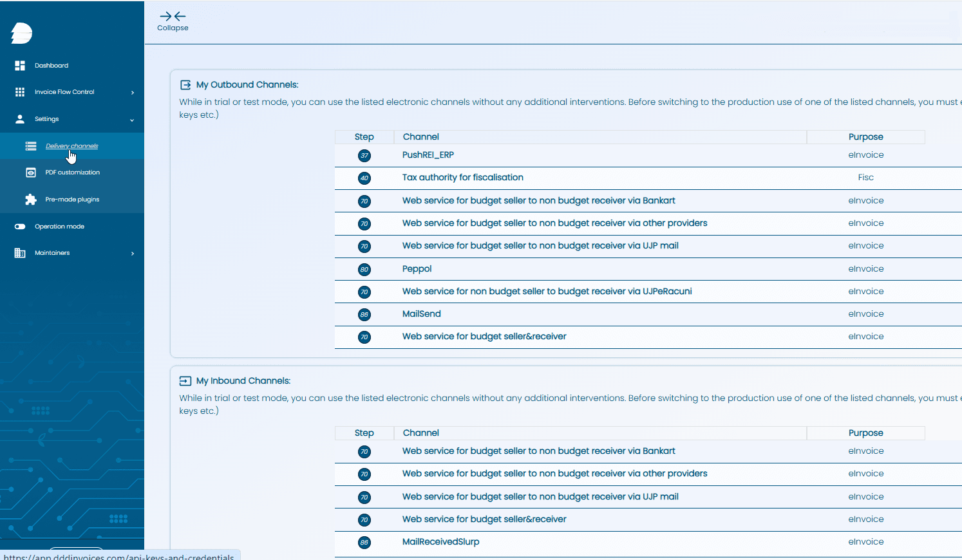
Task: Collapse the Settings submenu chevron
Action: [x=133, y=118]
